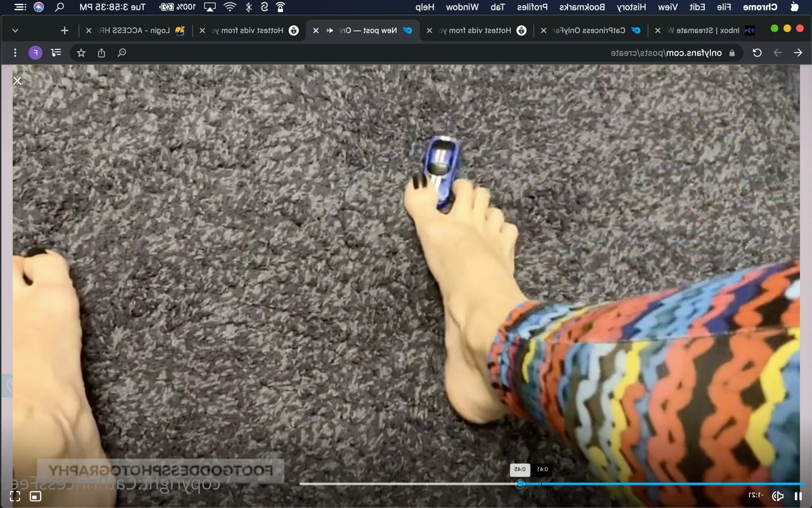Go back one page in Chrome

click(x=798, y=53)
